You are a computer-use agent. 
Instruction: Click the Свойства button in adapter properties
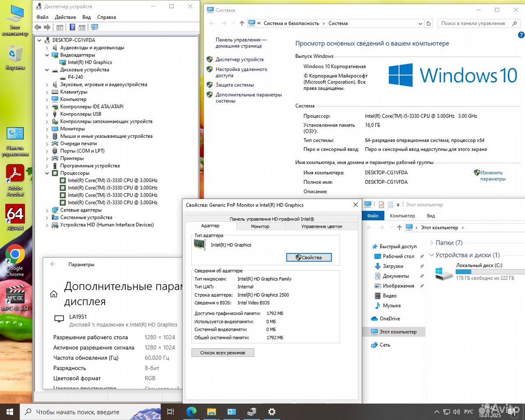pyautogui.click(x=309, y=257)
